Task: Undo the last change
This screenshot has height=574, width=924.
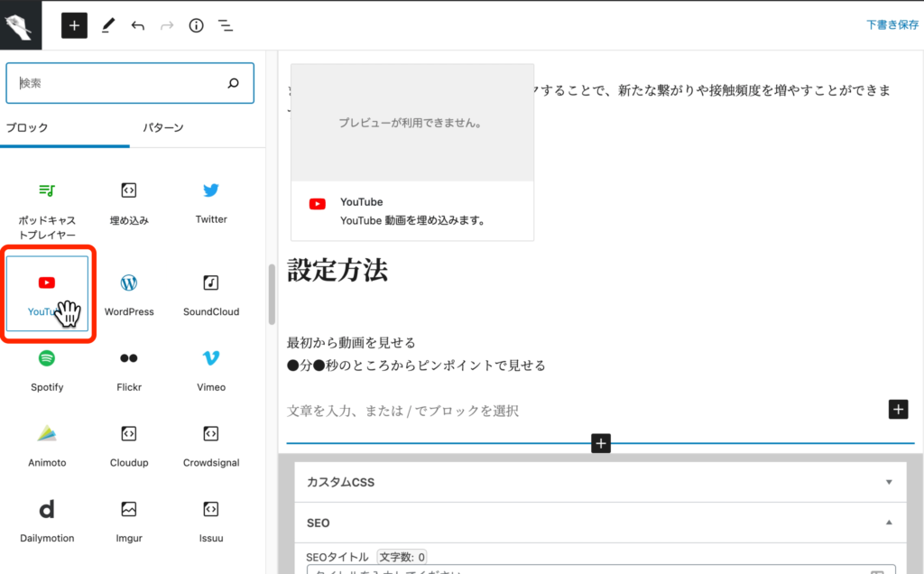Action: click(138, 25)
